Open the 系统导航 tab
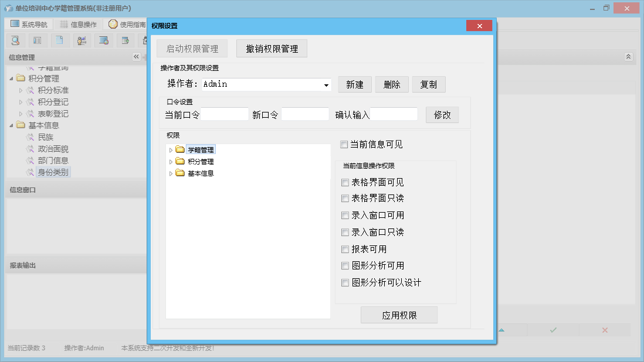 click(29, 24)
